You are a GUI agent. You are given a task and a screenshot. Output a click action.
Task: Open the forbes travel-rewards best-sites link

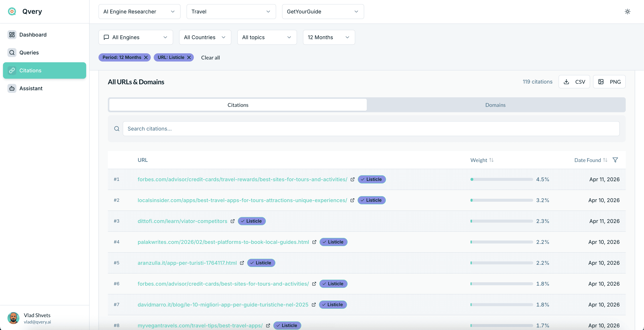[243, 179]
